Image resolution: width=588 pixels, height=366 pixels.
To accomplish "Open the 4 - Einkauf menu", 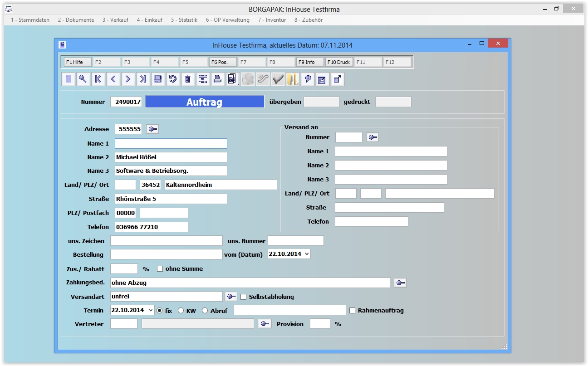I will click(x=150, y=20).
